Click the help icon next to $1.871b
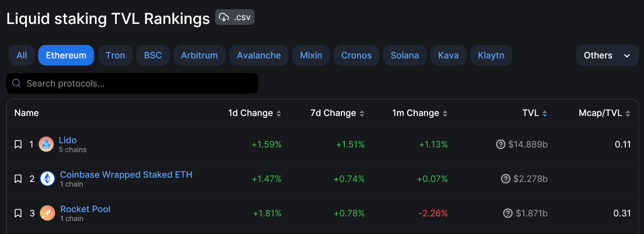The height and width of the screenshot is (234, 644). (x=508, y=213)
